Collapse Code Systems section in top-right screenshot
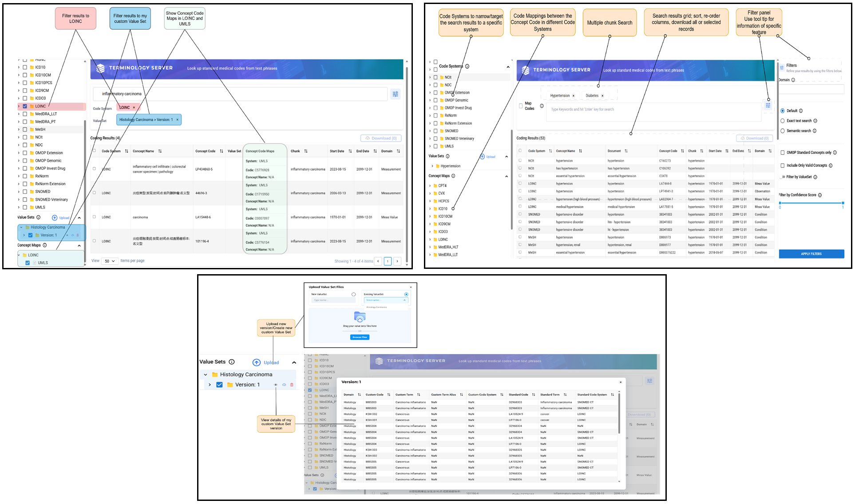Viewport: 855px width, 504px height. pos(508,67)
